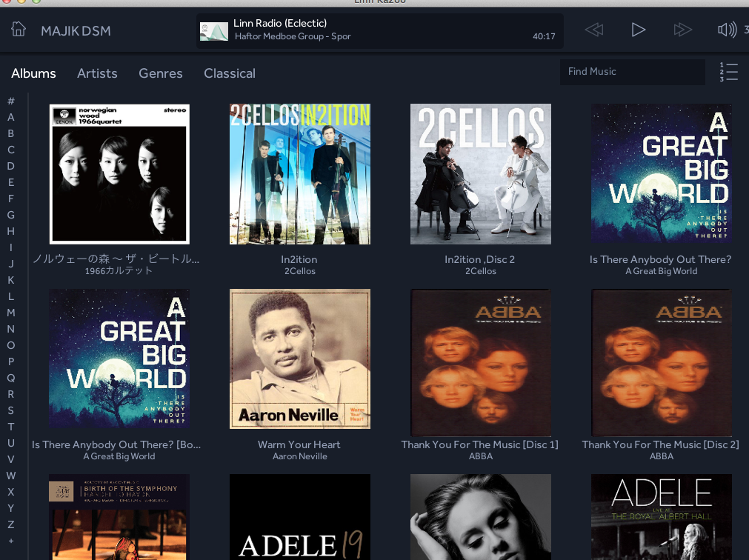Screen dimensions: 749x560
Task: Click the 'In2ition' album title
Action: (299, 260)
